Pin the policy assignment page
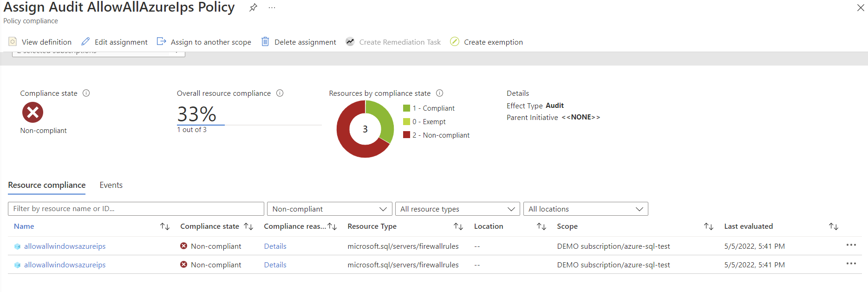Viewport: 868px width, 292px height. (x=253, y=7)
